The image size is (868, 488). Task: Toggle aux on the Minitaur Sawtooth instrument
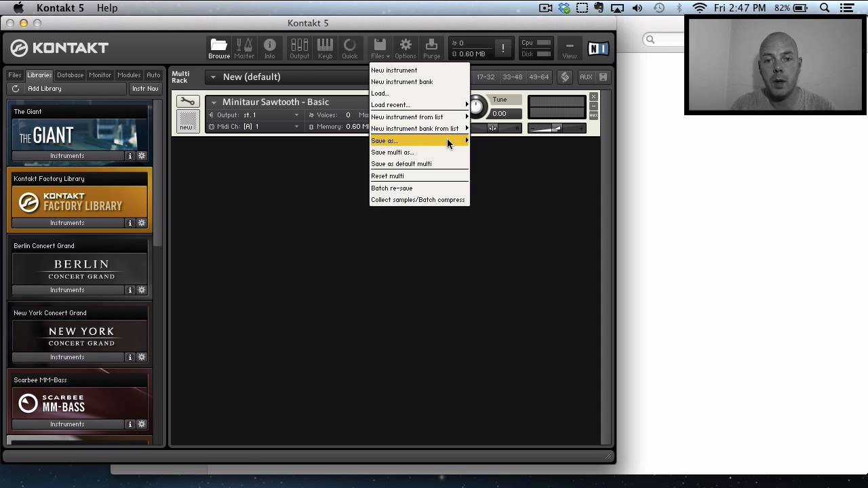[593, 115]
